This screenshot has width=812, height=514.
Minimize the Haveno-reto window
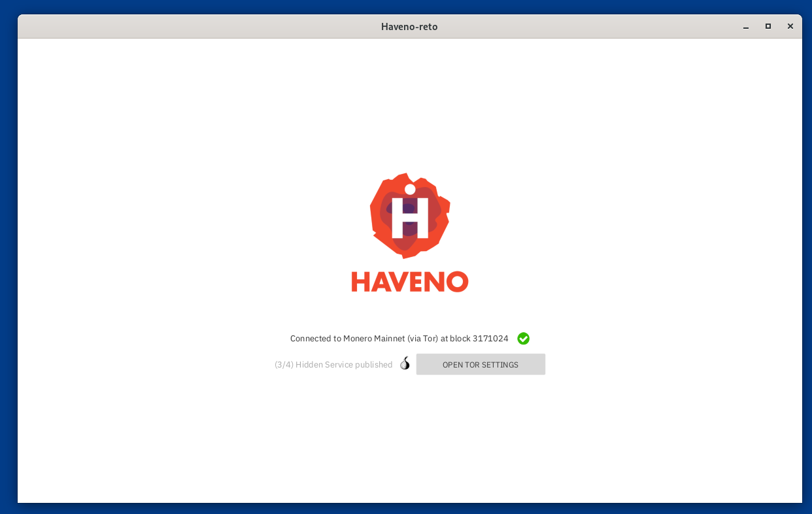tap(746, 27)
